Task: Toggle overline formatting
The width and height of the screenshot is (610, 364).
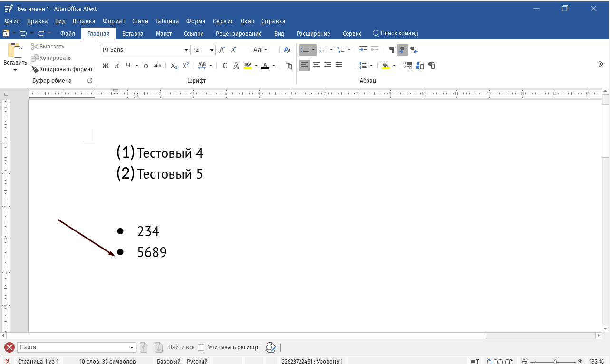Action: [x=146, y=66]
